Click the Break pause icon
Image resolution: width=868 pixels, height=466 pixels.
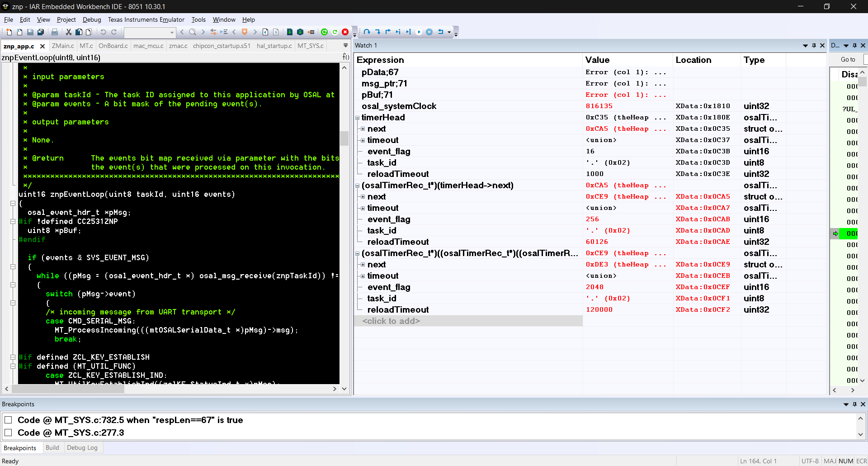[x=429, y=32]
